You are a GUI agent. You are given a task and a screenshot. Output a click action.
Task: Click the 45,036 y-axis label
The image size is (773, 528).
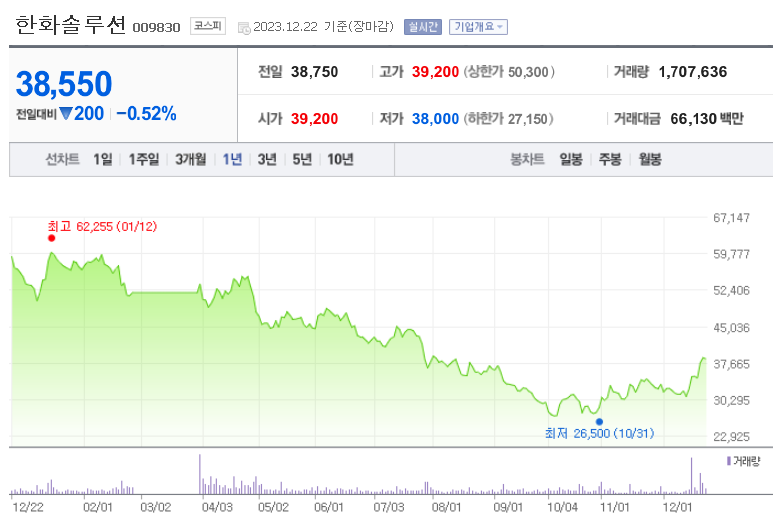pos(731,328)
